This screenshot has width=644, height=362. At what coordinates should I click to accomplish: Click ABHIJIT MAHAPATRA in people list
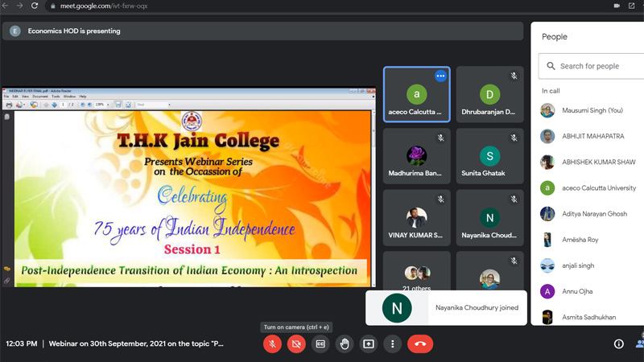[592, 136]
